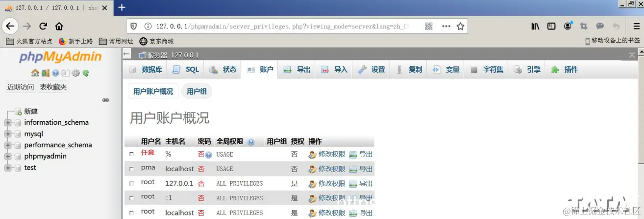Select checkbox for root at 127.0.0.1

pos(131,184)
